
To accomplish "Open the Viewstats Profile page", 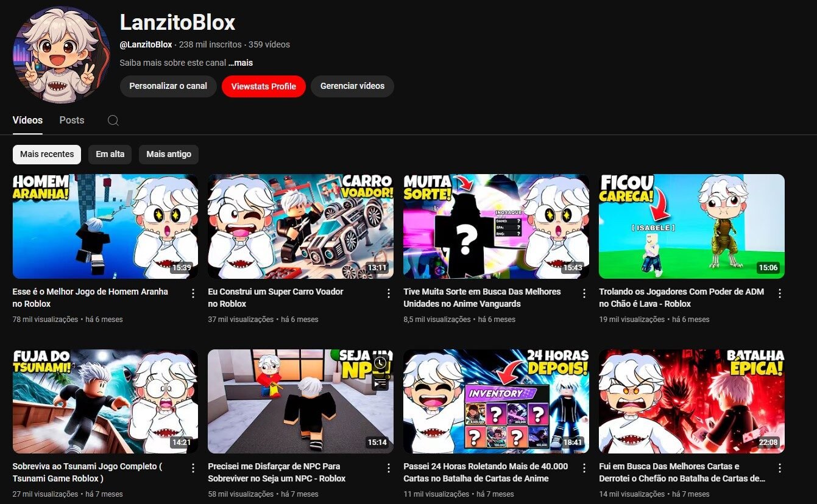I will point(263,86).
